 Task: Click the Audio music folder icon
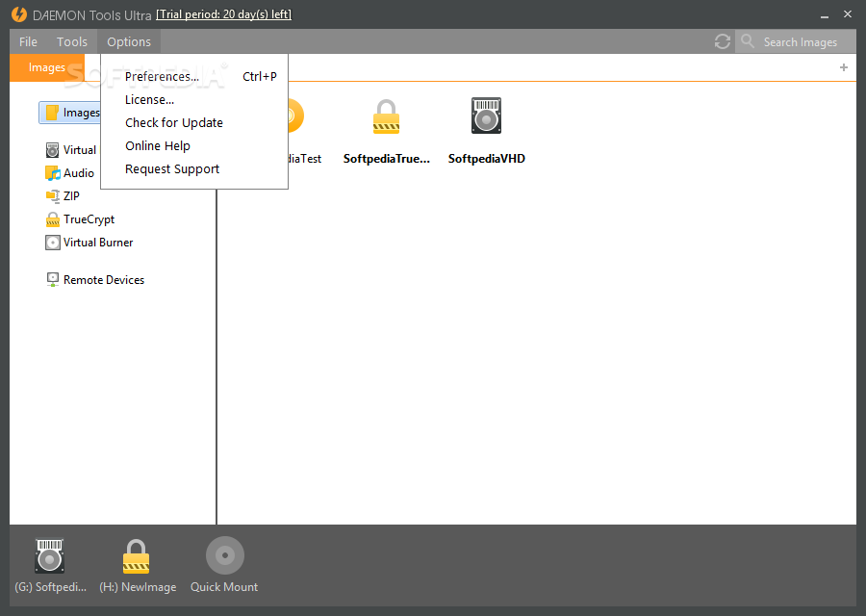pos(53,173)
